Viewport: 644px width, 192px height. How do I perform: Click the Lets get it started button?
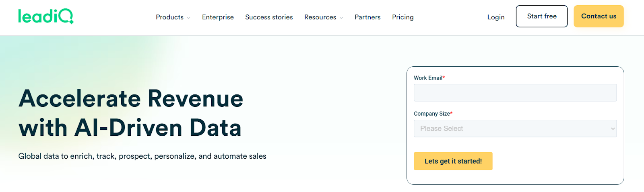pyautogui.click(x=453, y=161)
